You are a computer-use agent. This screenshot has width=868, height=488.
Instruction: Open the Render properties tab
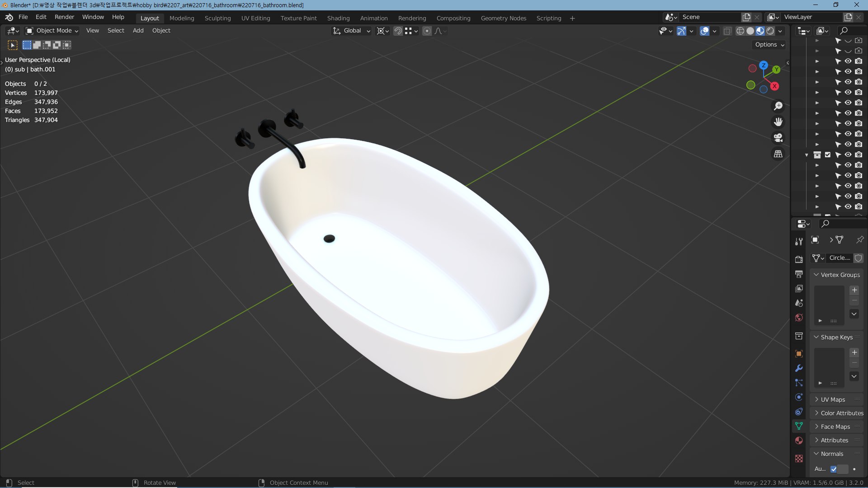click(x=799, y=259)
